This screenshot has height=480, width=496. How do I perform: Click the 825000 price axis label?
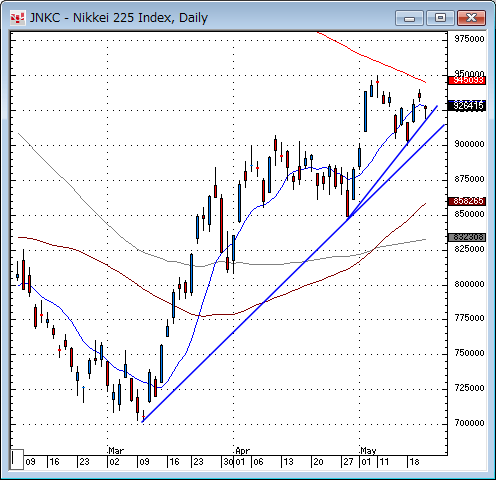click(469, 249)
